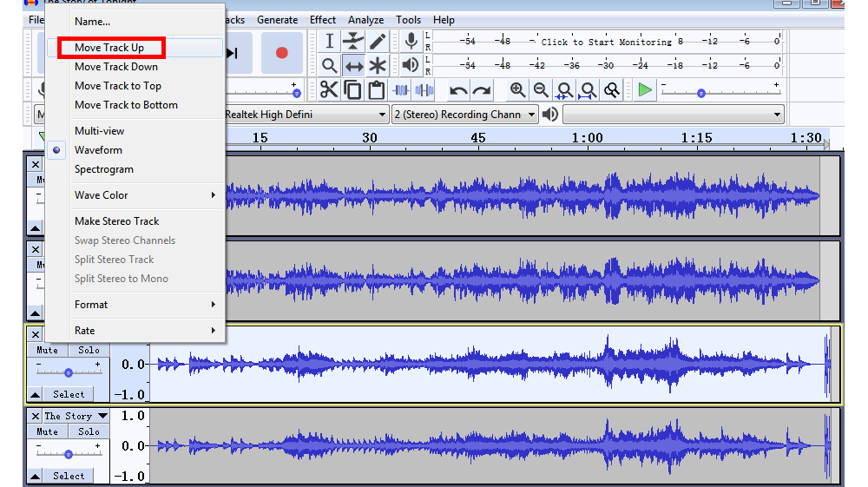Click Fit Project to Width icon
Viewport: 868px width, 487px height.
point(588,89)
